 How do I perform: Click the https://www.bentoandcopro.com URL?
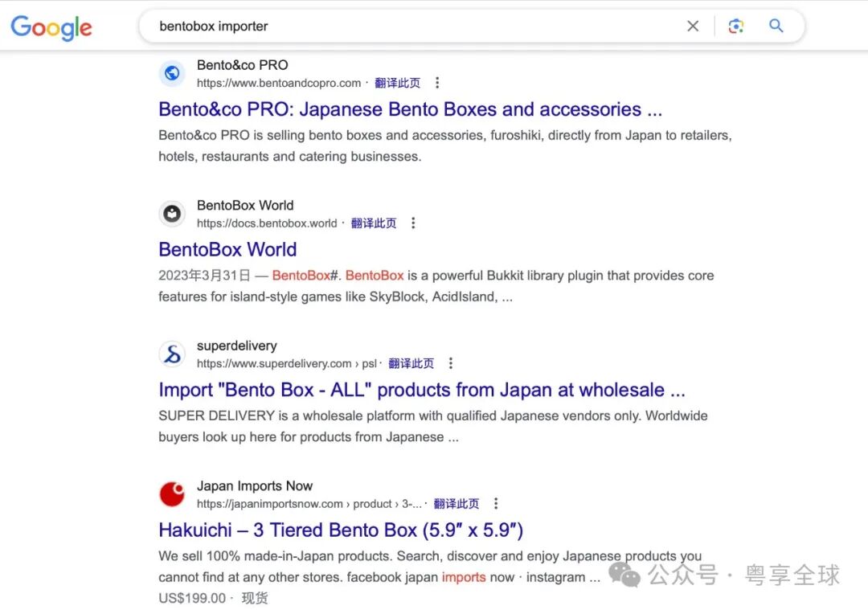coord(279,83)
